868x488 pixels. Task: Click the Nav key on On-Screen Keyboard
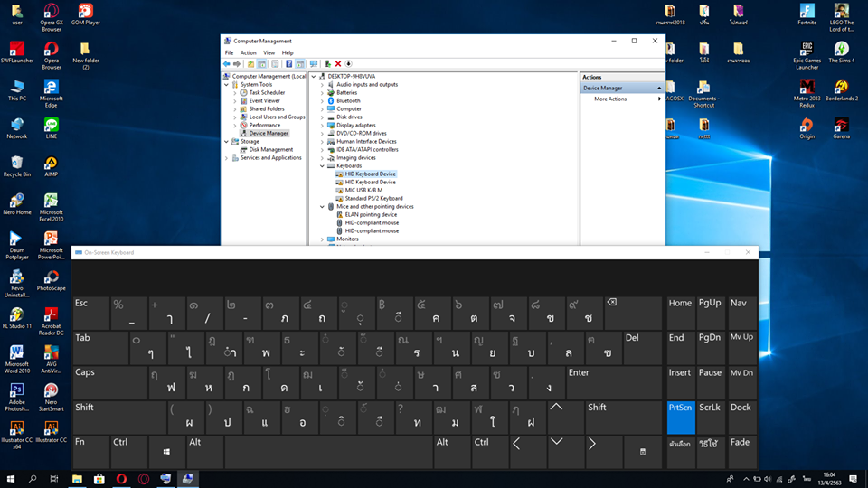pyautogui.click(x=741, y=313)
